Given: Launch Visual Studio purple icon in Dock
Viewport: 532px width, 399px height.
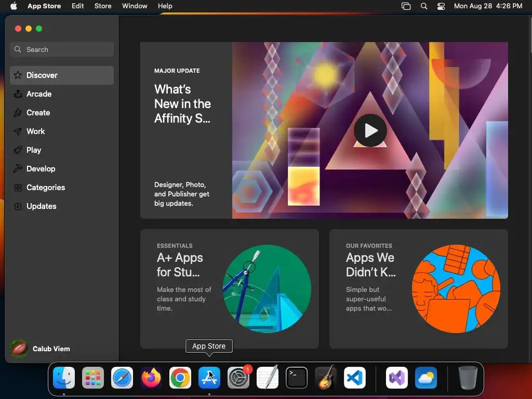Looking at the screenshot, I should (x=397, y=378).
